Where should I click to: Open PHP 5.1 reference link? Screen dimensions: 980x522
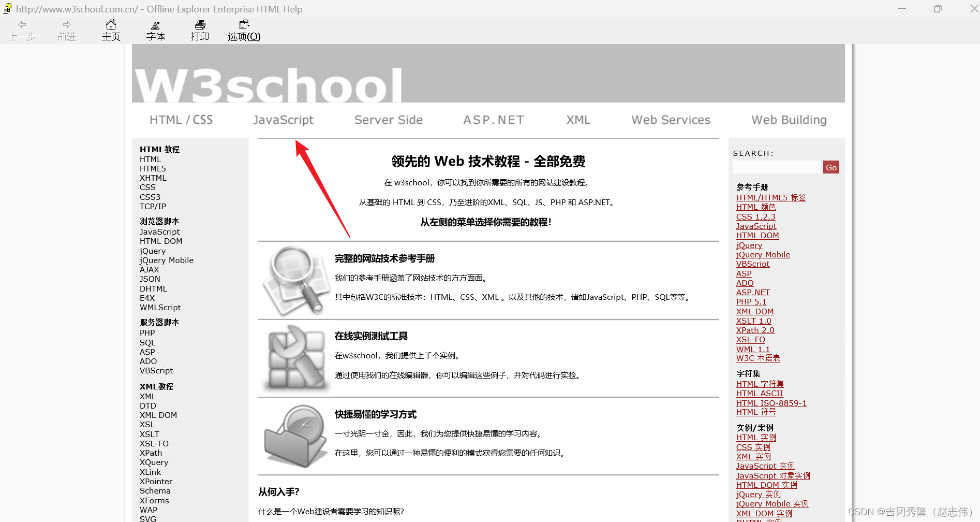click(751, 302)
